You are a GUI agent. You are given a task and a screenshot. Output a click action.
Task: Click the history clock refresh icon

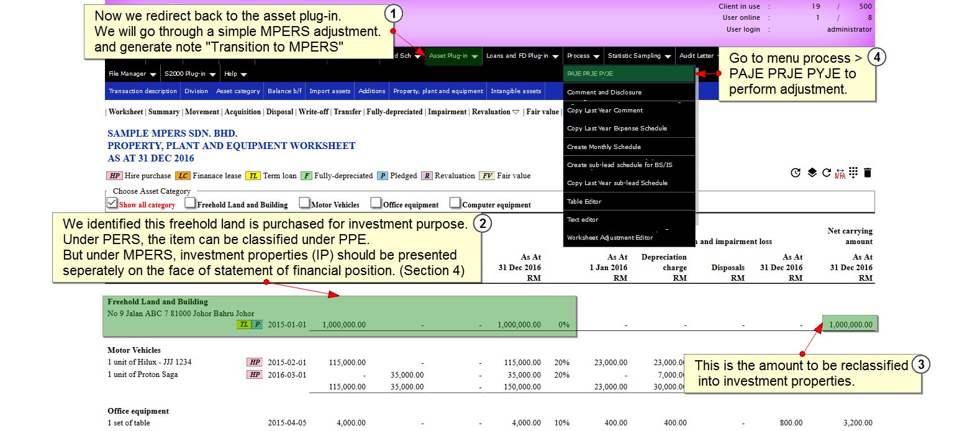796,173
